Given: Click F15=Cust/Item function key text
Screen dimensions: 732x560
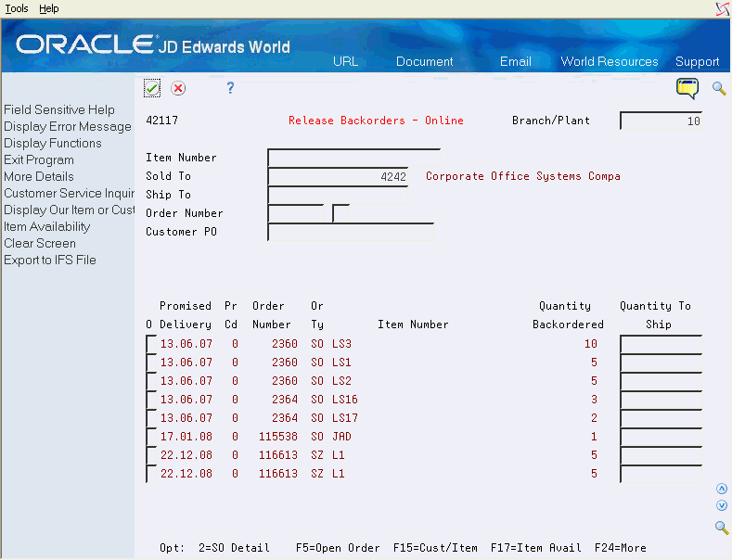Looking at the screenshot, I should (x=435, y=548).
